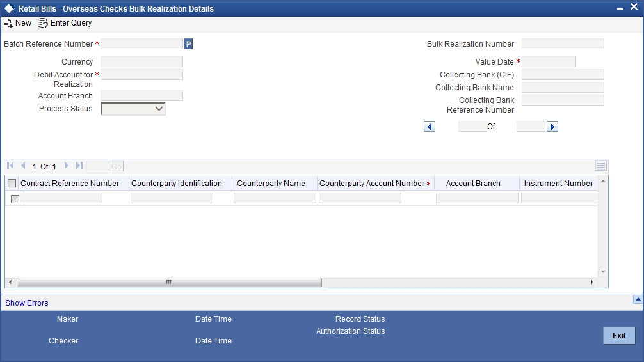Tick the first grid row checkbox
Screen dimensions: 644x362
tap(15, 199)
